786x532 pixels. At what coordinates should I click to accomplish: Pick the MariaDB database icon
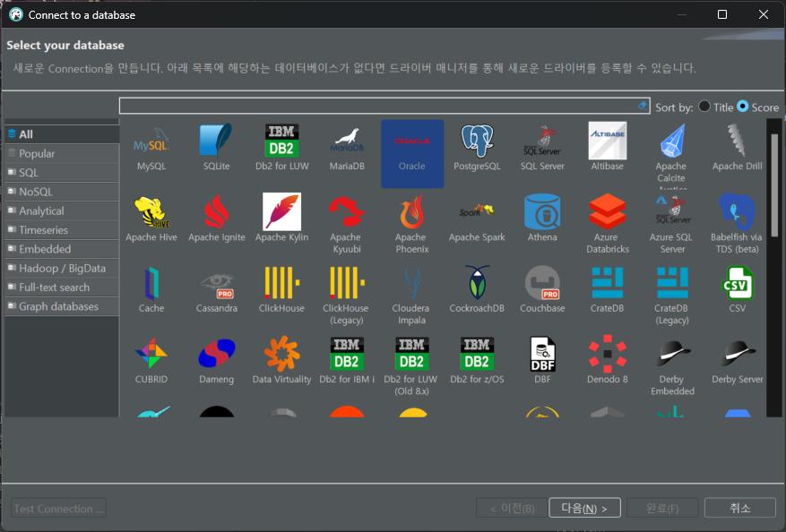click(x=347, y=148)
